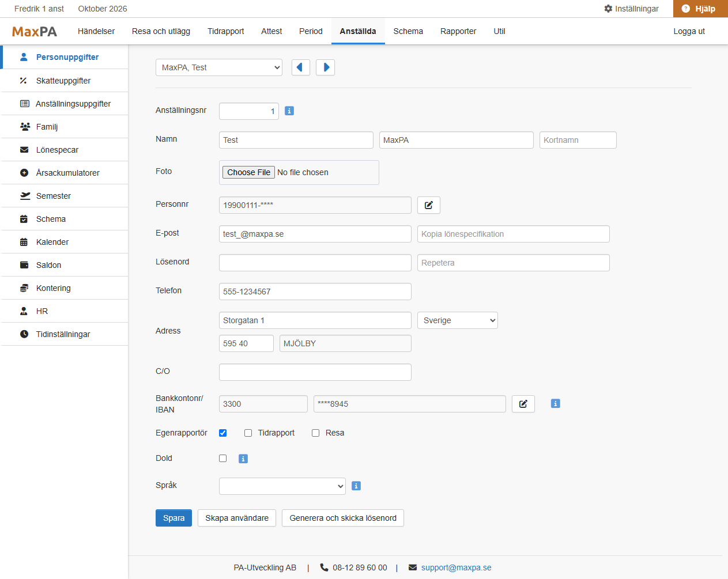This screenshot has height=579, width=728.
Task: Open employee selector showing MaxPA, Test
Action: [x=219, y=67]
